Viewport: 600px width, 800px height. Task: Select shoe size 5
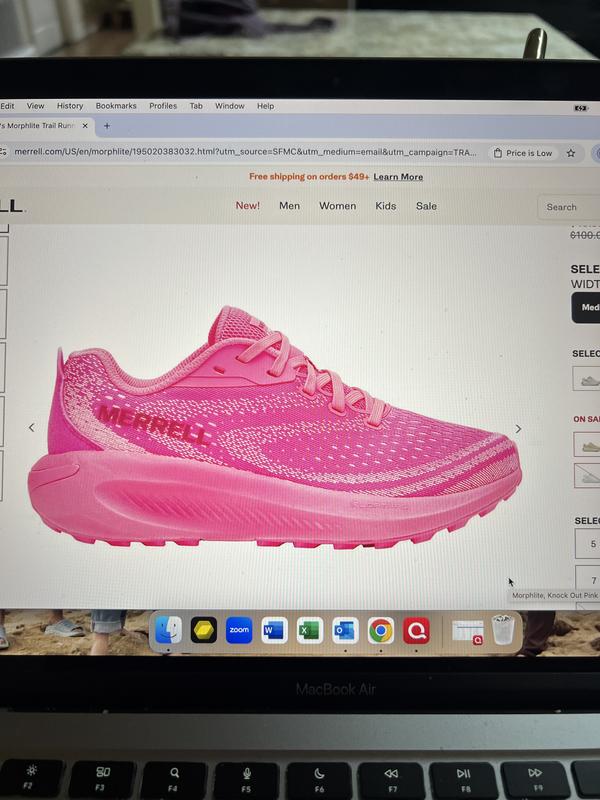(x=588, y=543)
